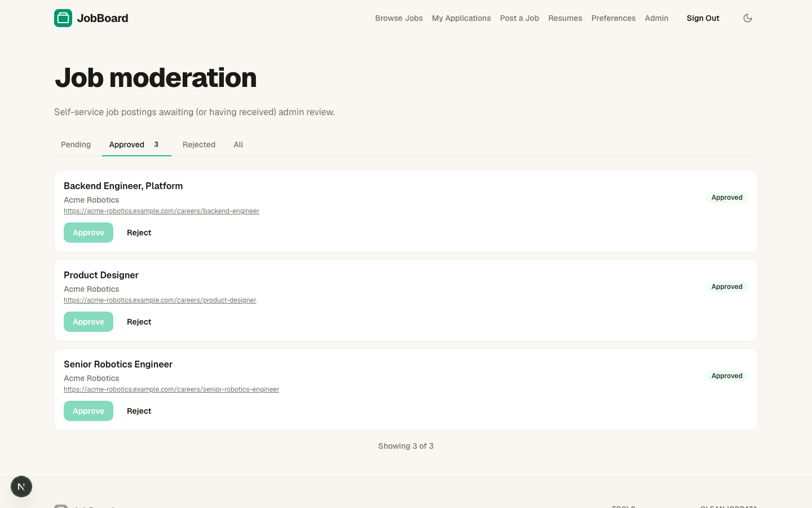Open the Post a Job page
Image resolution: width=812 pixels, height=508 pixels.
[519, 18]
